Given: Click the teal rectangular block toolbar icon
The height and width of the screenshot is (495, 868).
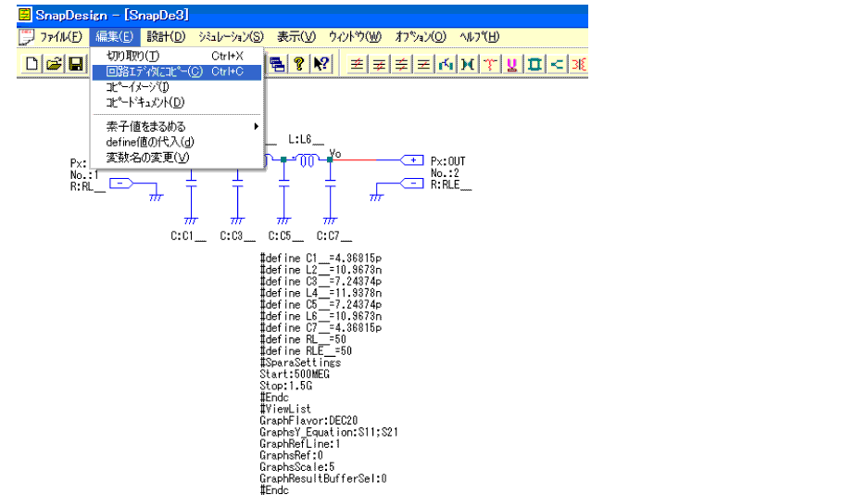Looking at the screenshot, I should (x=535, y=64).
